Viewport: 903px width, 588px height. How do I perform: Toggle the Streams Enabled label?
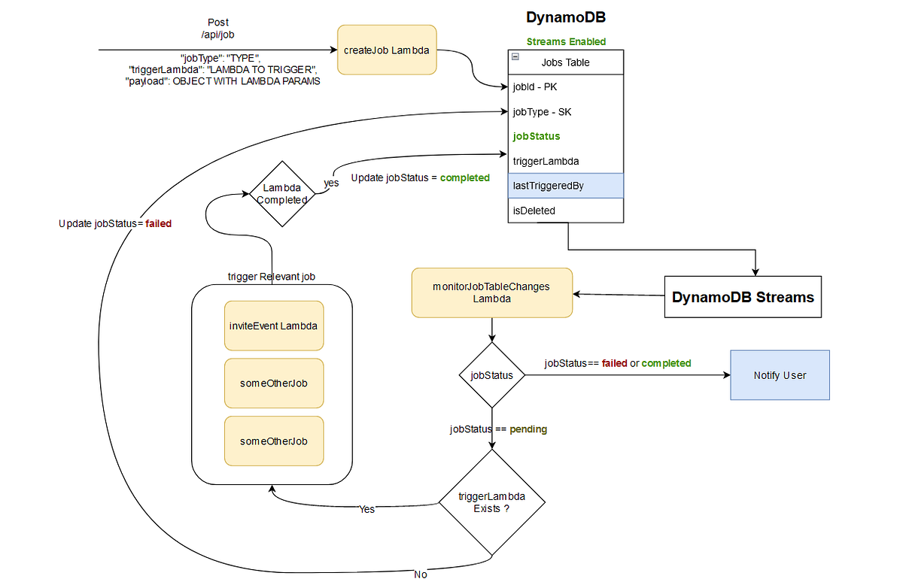567,41
